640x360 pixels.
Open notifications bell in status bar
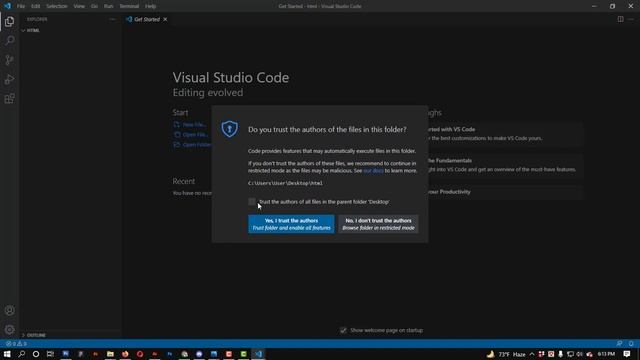631,344
